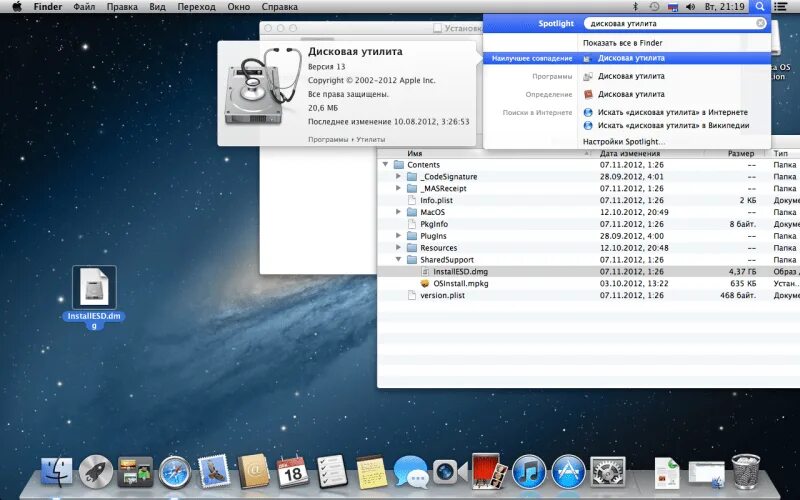The image size is (800, 500).
Task: Open the Trash in the Dock
Action: click(746, 471)
